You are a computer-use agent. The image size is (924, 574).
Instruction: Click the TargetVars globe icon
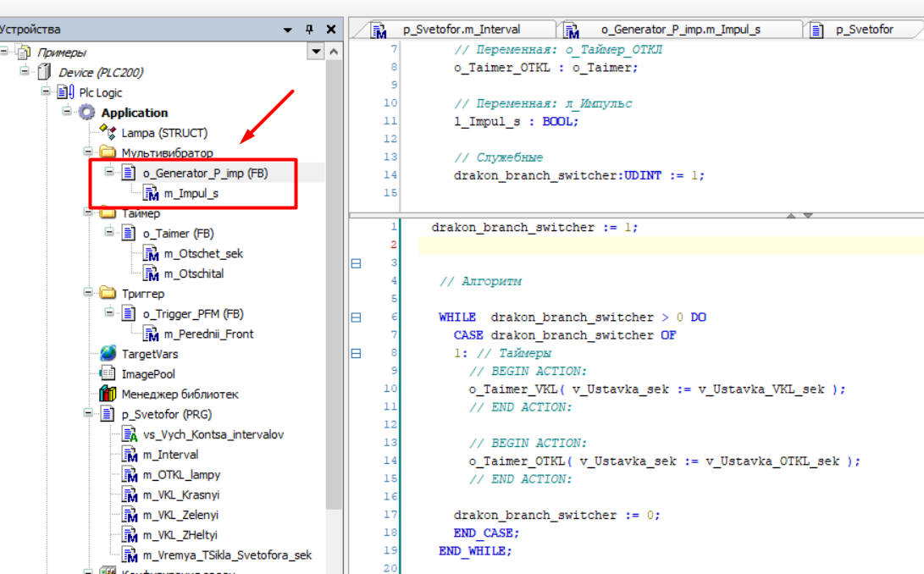(x=108, y=354)
